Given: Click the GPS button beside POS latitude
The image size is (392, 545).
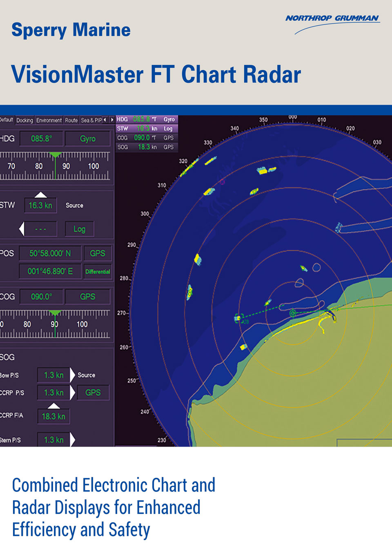Looking at the screenshot, I should 97,253.
